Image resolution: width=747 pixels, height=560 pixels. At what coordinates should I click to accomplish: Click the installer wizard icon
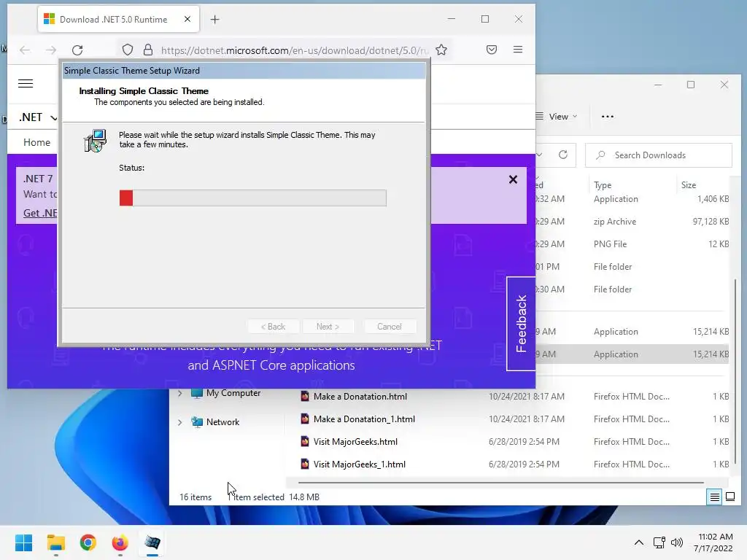click(95, 141)
